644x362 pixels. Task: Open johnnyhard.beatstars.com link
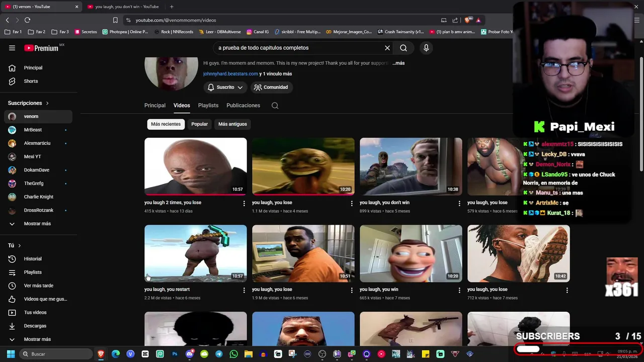pos(230,74)
